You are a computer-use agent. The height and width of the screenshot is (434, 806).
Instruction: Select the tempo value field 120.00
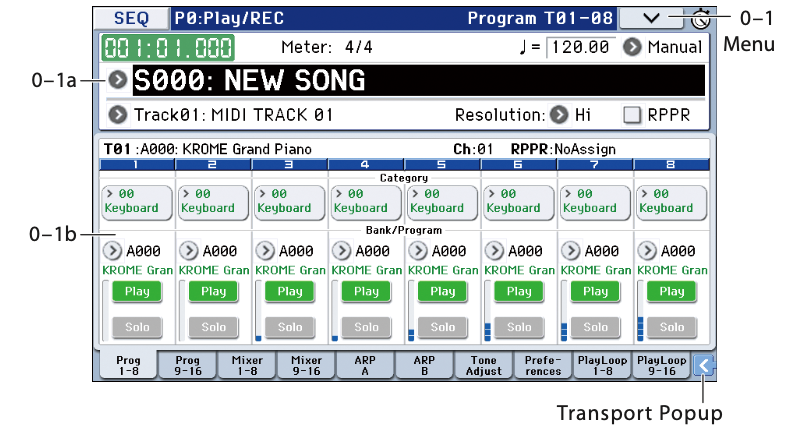[x=580, y=47]
